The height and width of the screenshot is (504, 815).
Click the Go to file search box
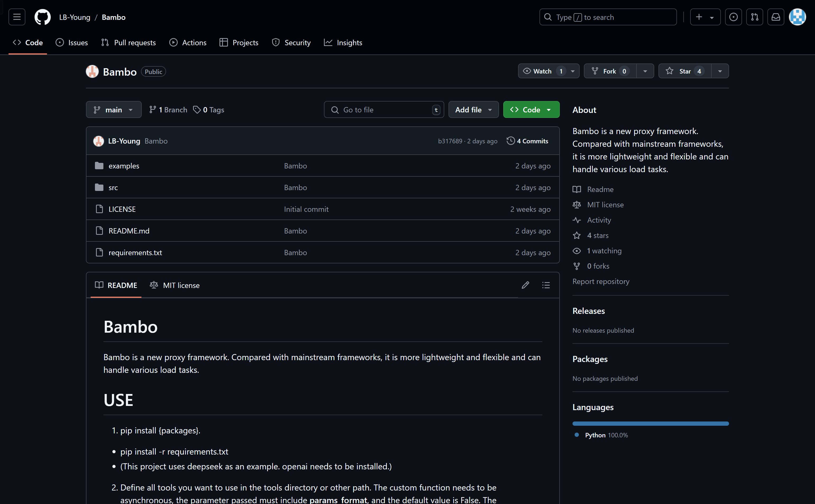[x=384, y=110]
